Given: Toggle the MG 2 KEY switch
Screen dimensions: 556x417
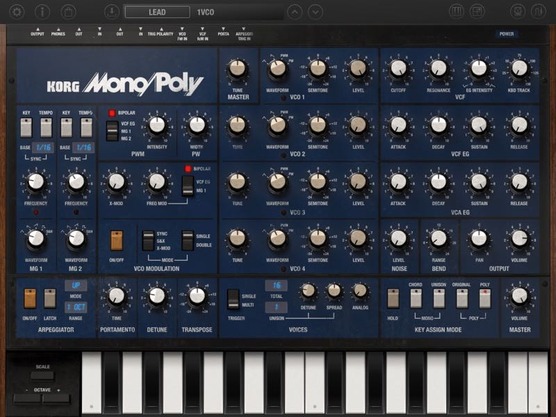Looking at the screenshot, I should 66,128.
